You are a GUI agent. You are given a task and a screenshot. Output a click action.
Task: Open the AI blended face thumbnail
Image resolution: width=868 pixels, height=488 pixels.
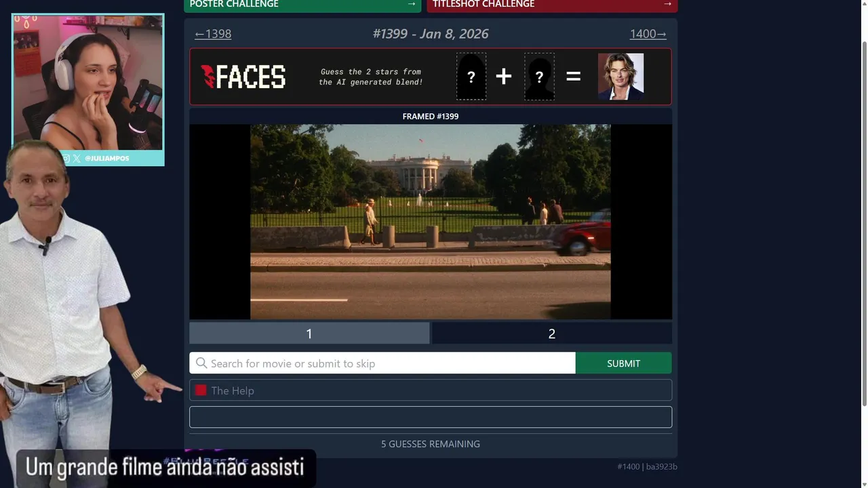tap(620, 77)
